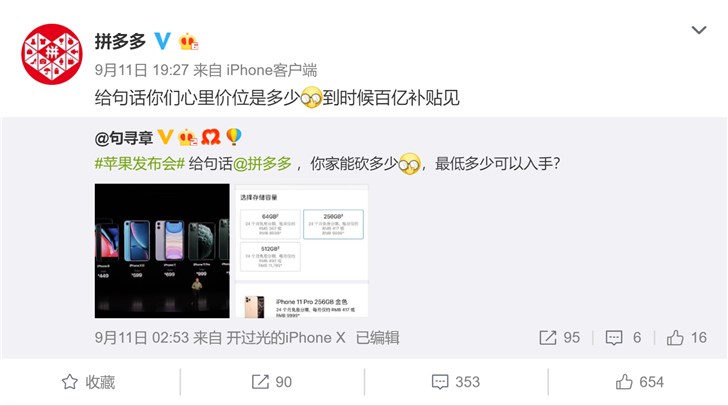This screenshot has height=406, width=728.
Task: Expand the post options chevron menu
Action: (699, 30)
